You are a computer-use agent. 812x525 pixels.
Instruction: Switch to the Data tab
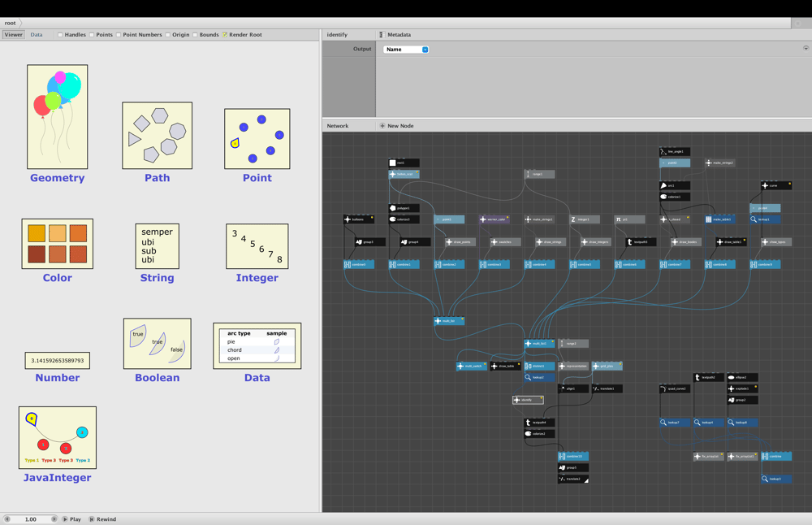coord(37,35)
